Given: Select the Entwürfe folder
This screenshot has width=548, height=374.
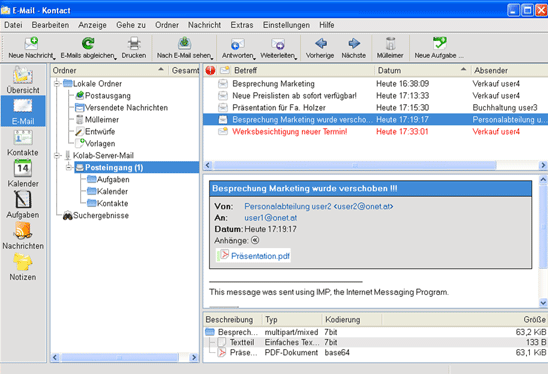Looking at the screenshot, I should pos(95,131).
